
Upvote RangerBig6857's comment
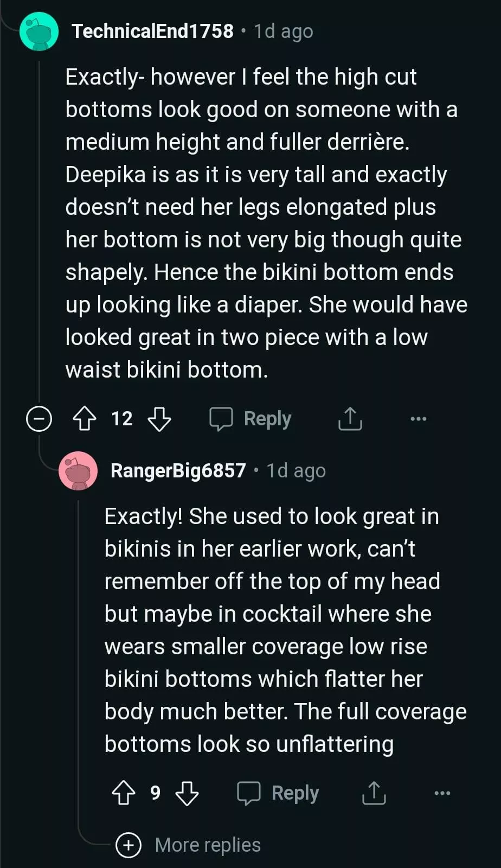pyautogui.click(x=124, y=793)
